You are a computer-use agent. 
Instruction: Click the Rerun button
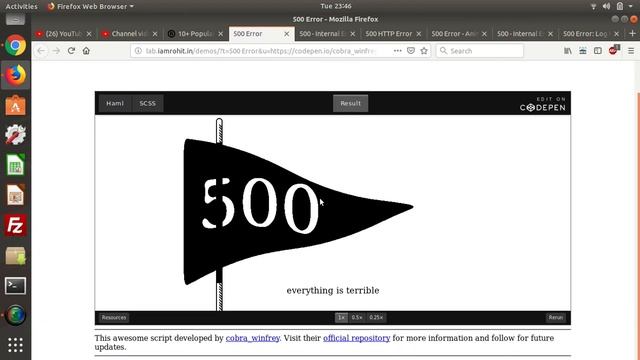[x=556, y=317]
